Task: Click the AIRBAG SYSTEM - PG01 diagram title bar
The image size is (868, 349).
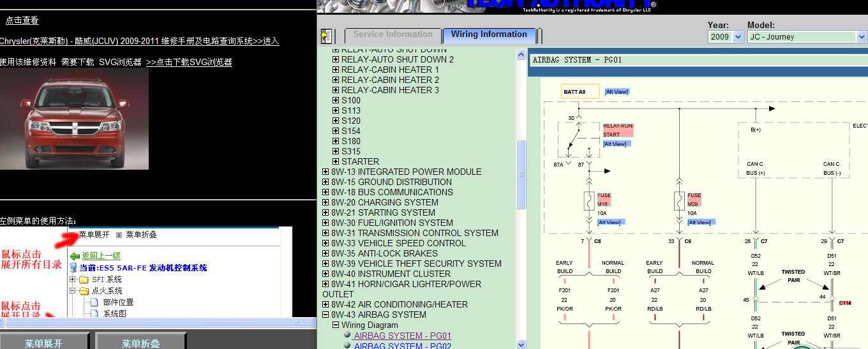Action: point(698,60)
